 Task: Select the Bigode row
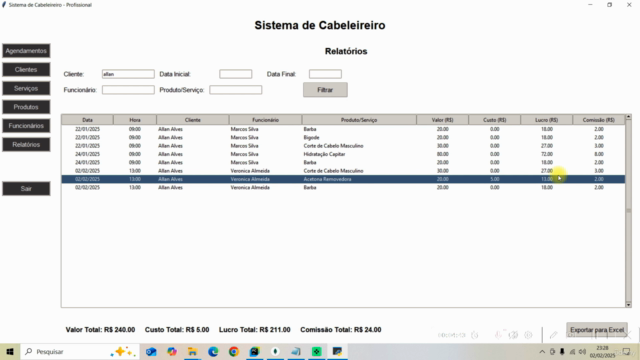(x=343, y=138)
